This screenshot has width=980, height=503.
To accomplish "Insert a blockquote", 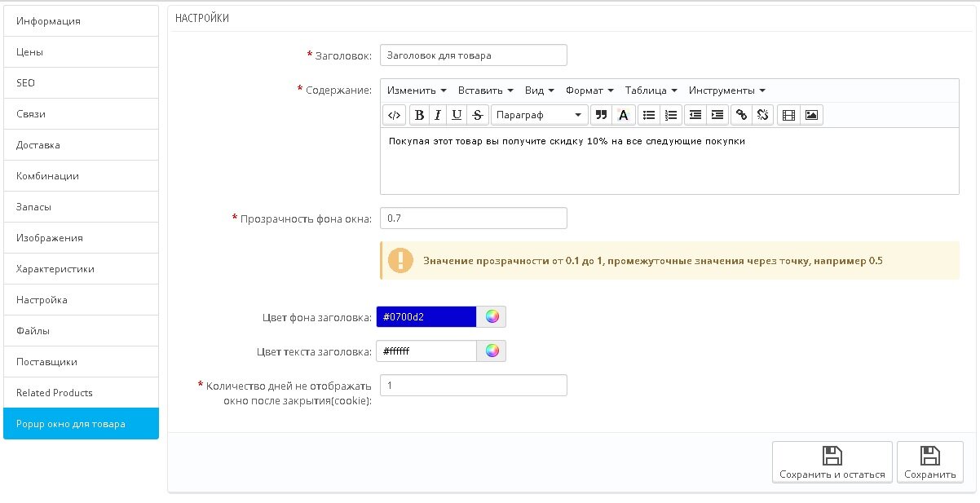I will point(601,115).
